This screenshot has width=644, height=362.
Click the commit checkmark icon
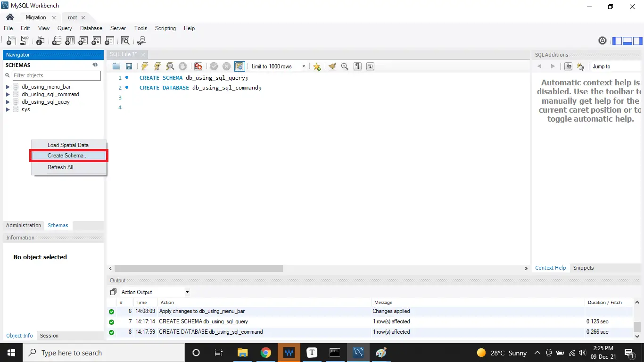click(x=214, y=66)
